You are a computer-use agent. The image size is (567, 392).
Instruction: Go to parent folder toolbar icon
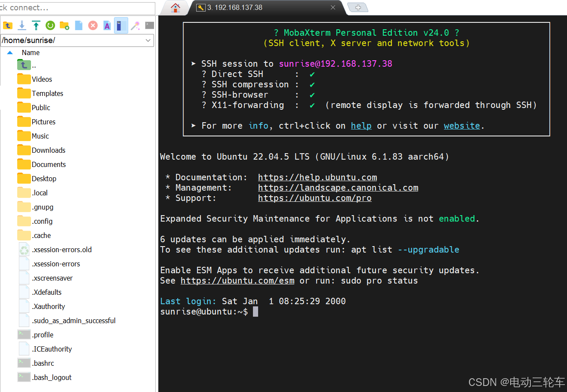coord(8,25)
